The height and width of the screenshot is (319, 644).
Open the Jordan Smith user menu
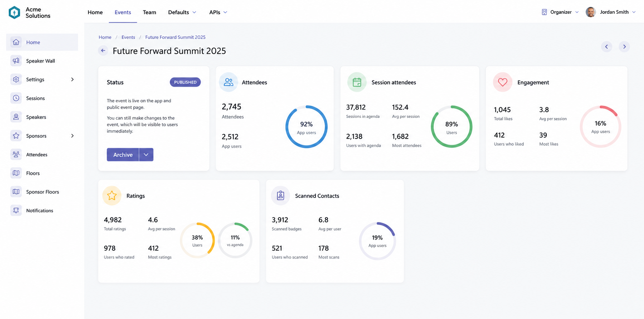(x=611, y=12)
